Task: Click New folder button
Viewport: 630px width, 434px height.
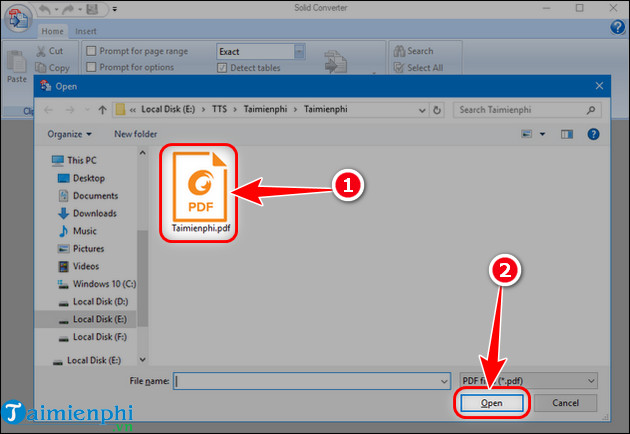Action: pos(135,134)
